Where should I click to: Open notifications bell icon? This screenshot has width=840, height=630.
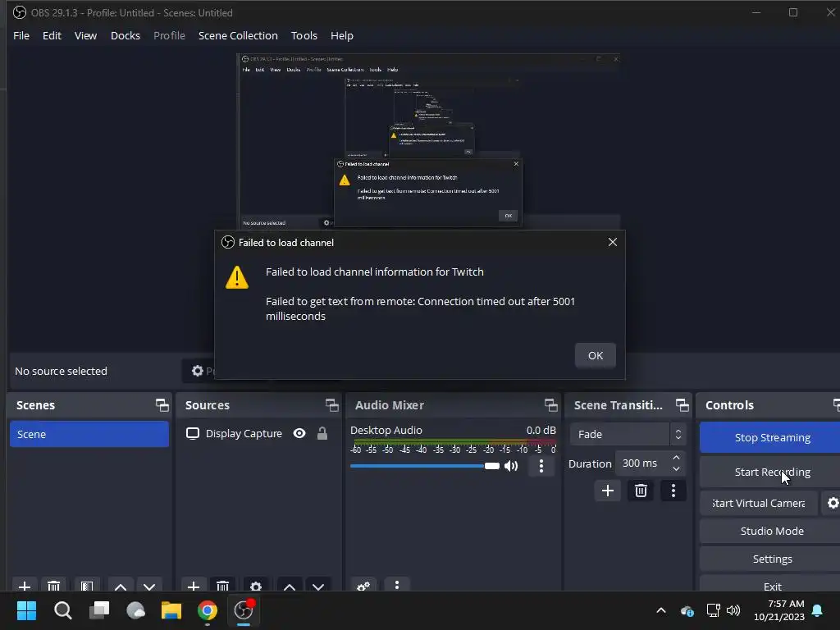(818, 610)
